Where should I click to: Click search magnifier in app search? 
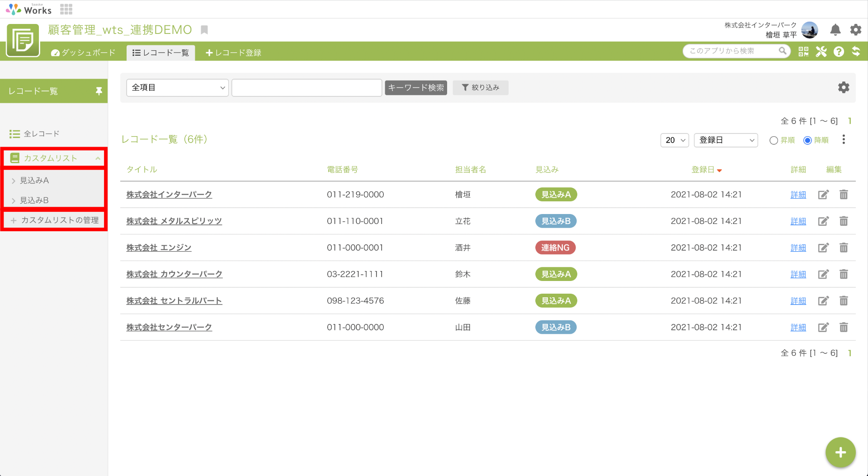783,51
